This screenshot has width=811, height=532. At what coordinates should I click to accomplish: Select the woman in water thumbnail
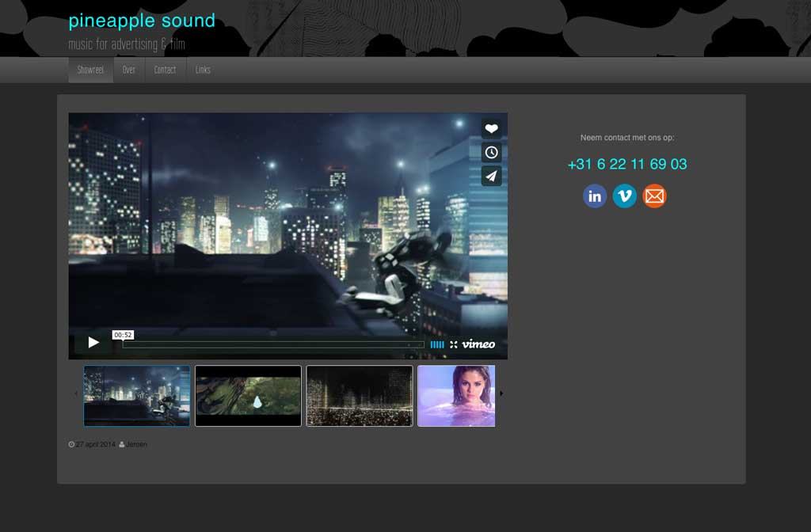456,396
